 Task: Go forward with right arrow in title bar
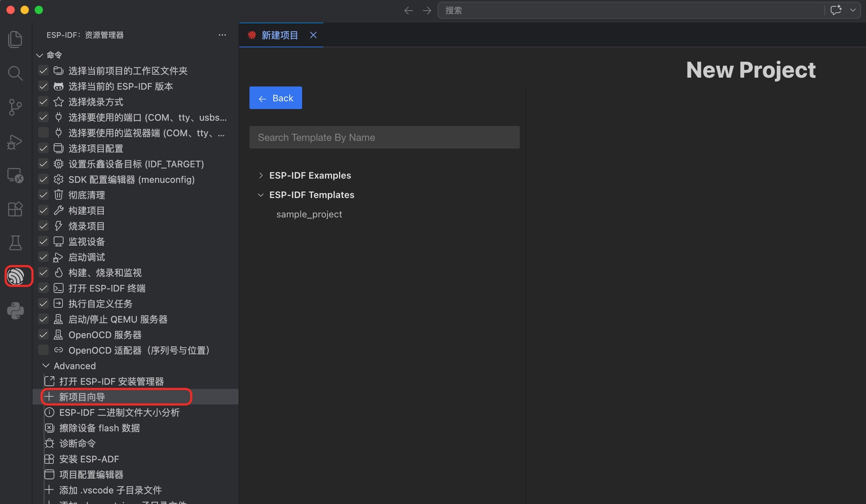click(x=427, y=11)
